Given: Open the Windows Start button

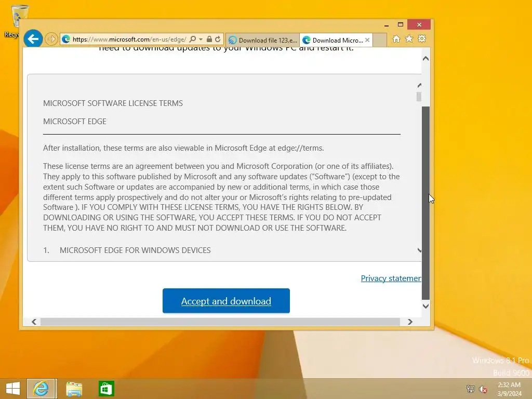Looking at the screenshot, I should (13, 389).
